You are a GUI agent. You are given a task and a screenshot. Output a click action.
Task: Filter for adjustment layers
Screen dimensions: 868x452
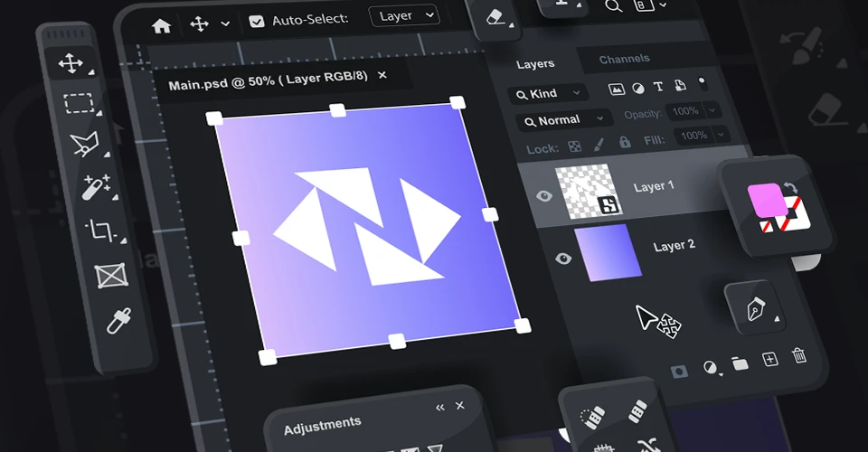638,88
